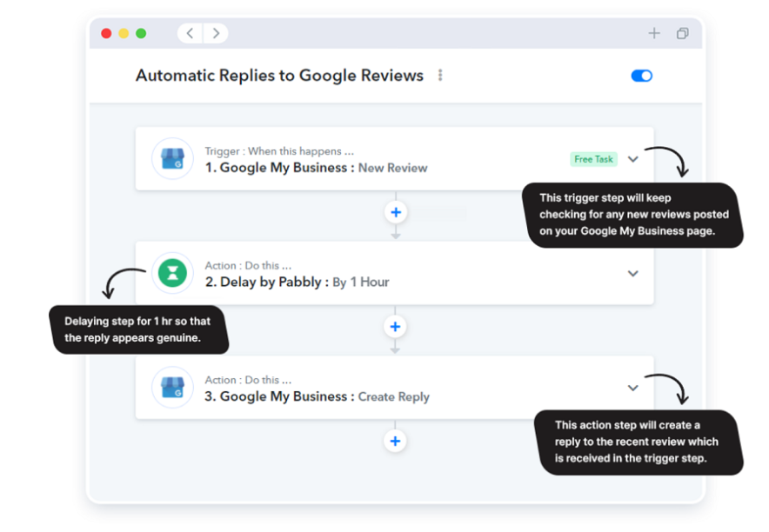Click the Free Task badge
This screenshot has height=532, width=769.
[593, 159]
